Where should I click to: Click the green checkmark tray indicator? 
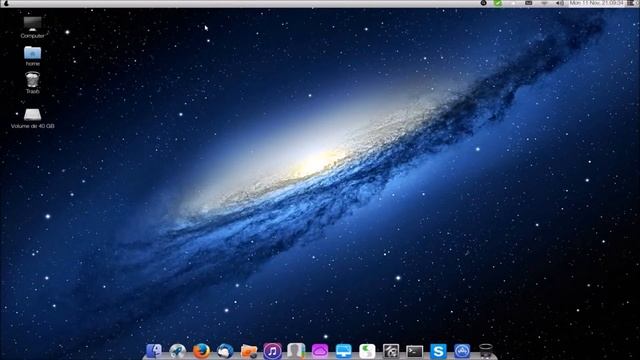(498, 3)
